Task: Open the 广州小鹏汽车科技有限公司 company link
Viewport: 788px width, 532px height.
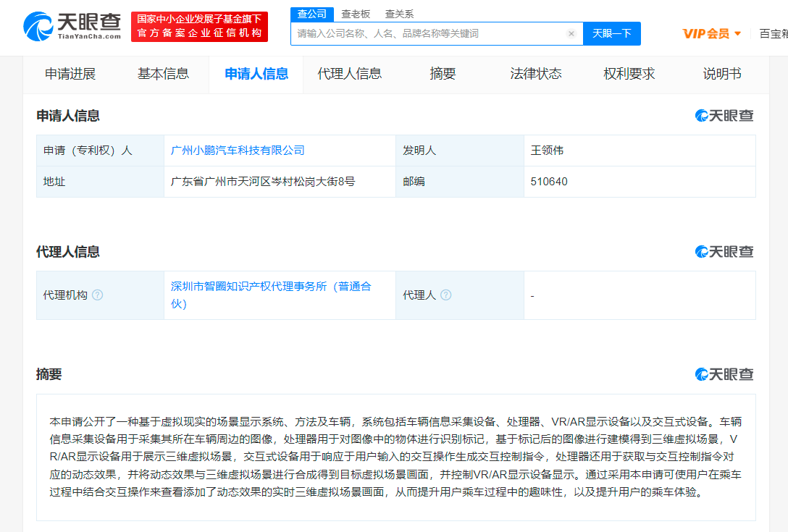Action: click(238, 151)
